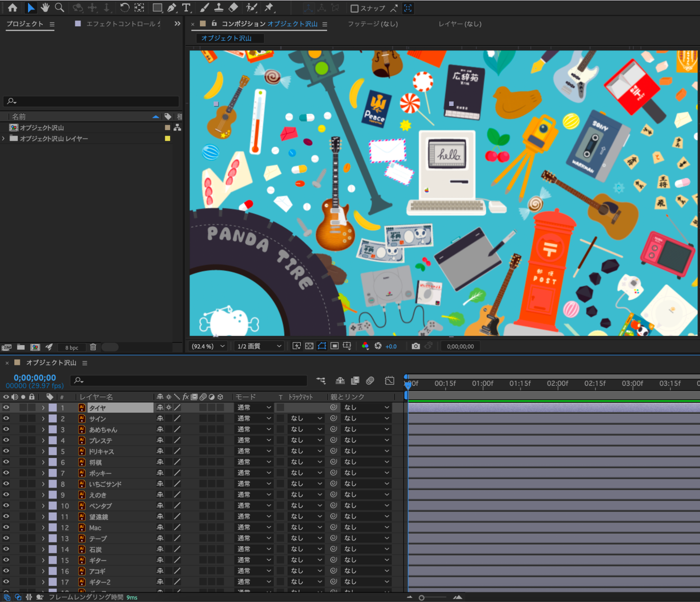Select the Pen tool

[172, 7]
